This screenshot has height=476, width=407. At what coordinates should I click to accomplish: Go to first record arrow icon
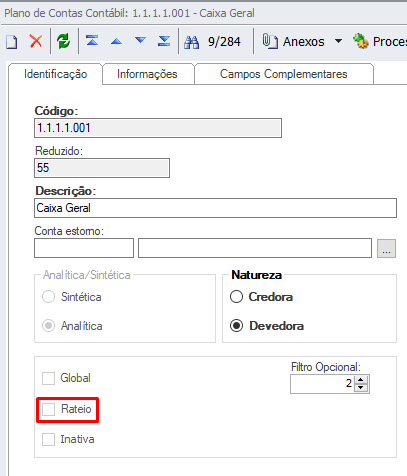[92, 41]
